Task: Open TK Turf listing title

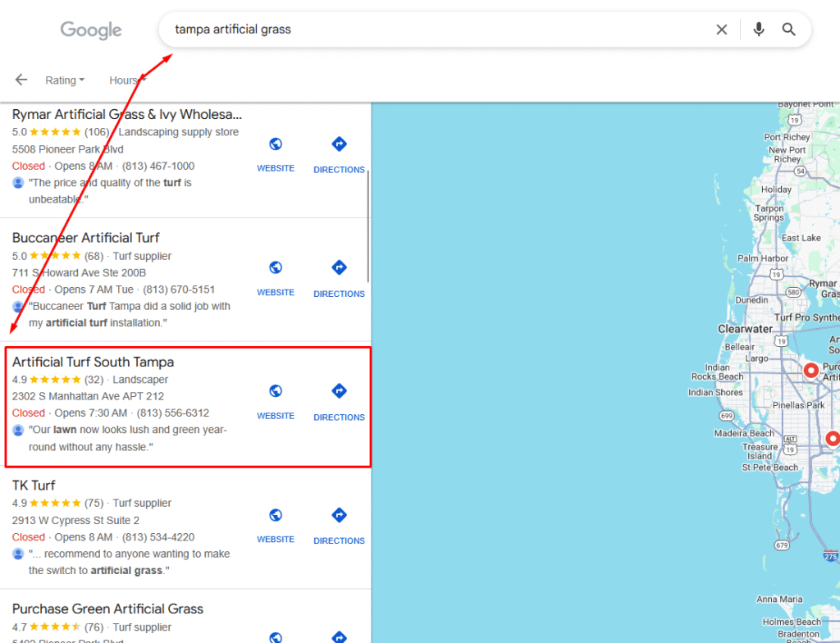Action: pos(34,486)
